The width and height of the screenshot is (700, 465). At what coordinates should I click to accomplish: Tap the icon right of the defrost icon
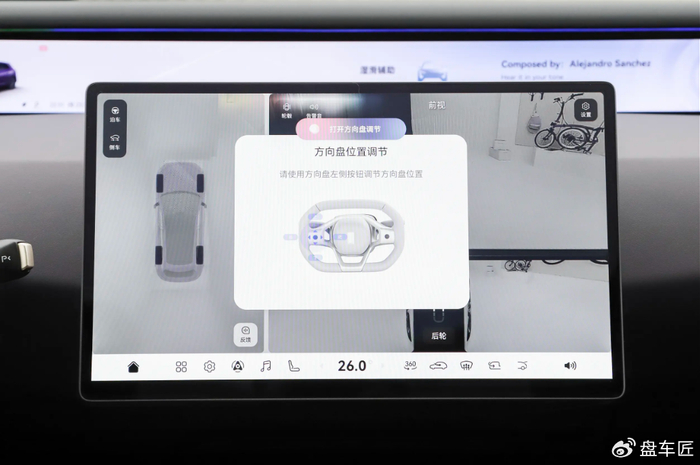[494, 366]
